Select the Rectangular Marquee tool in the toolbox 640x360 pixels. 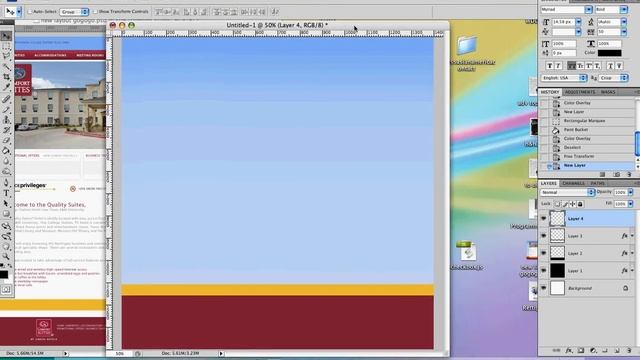coord(6,47)
